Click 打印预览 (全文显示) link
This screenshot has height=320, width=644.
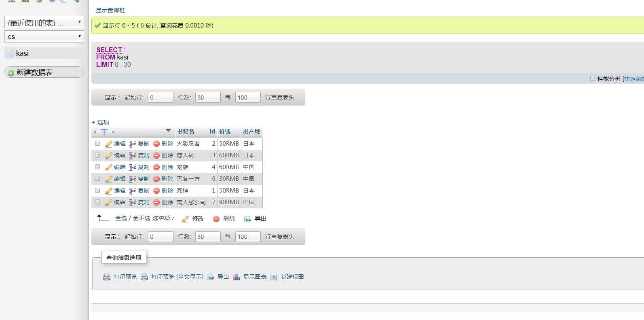coord(177,277)
